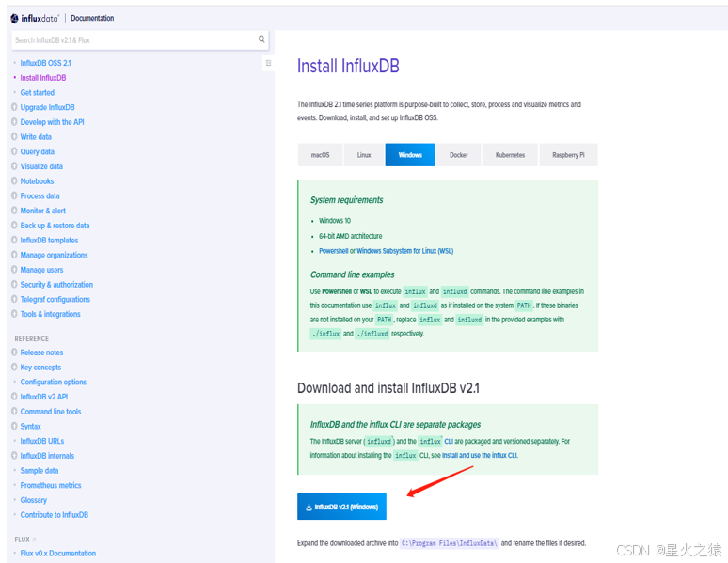
Task: Expand the Back up & restore data section
Action: click(x=14, y=226)
